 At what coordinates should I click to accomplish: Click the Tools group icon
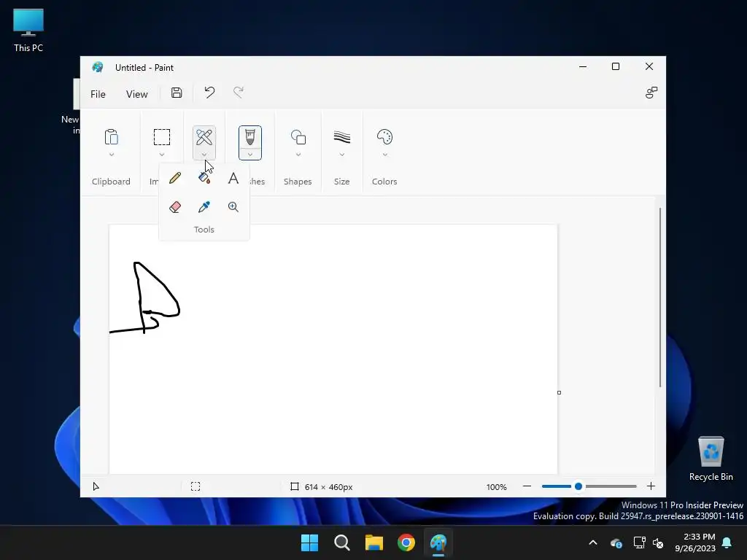(x=204, y=138)
